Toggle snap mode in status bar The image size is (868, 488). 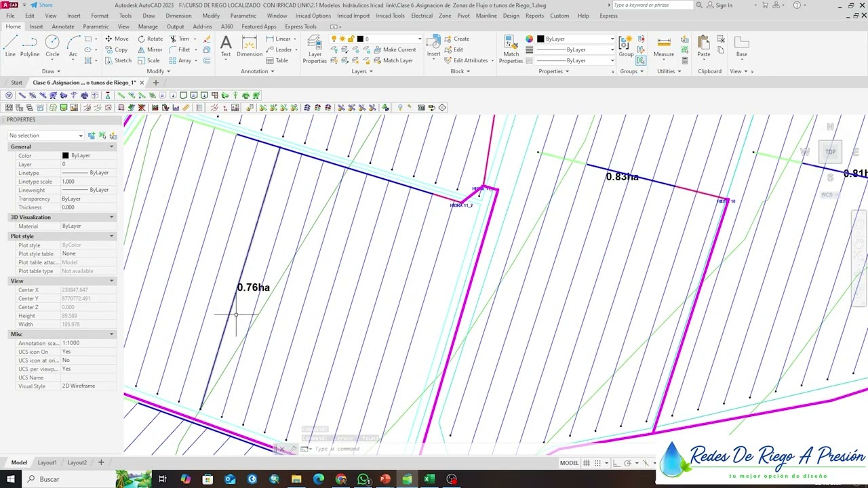click(599, 463)
